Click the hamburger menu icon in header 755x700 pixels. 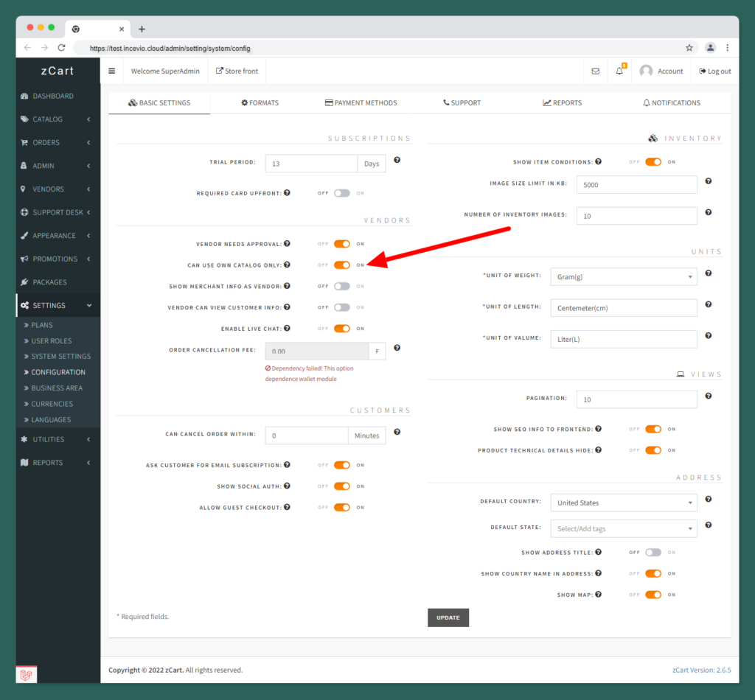coord(111,71)
